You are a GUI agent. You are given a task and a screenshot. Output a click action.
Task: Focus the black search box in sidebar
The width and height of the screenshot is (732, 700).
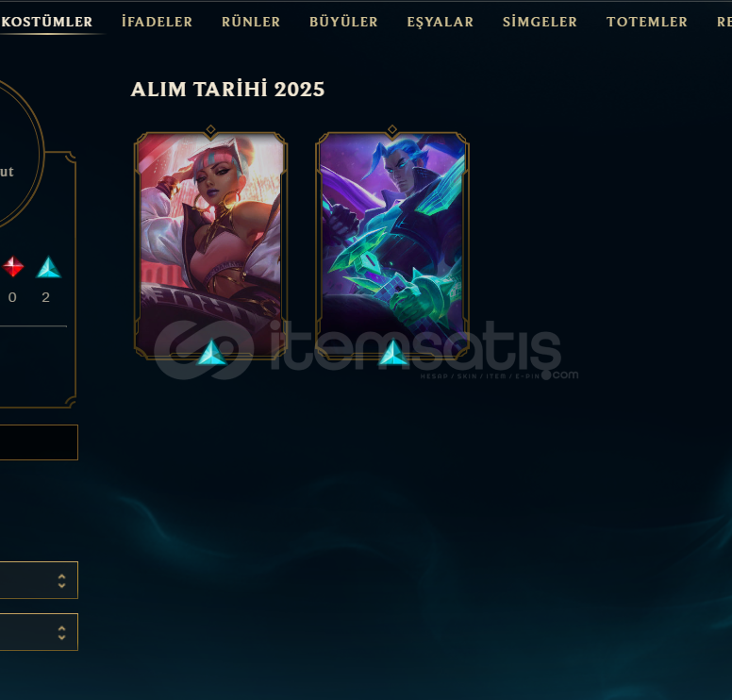click(x=39, y=442)
